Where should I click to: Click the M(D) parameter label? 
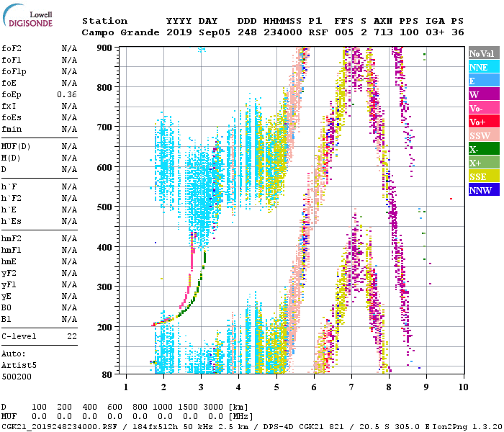click(11, 158)
